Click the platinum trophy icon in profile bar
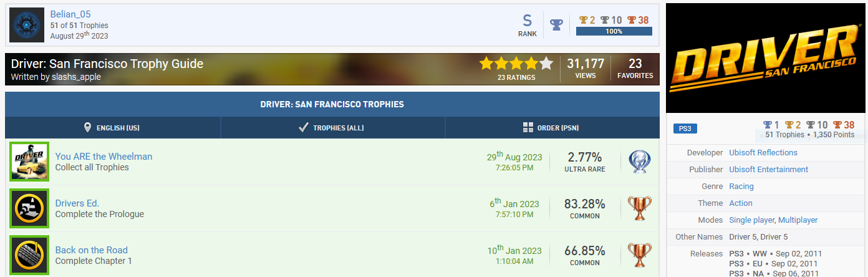 pos(556,25)
